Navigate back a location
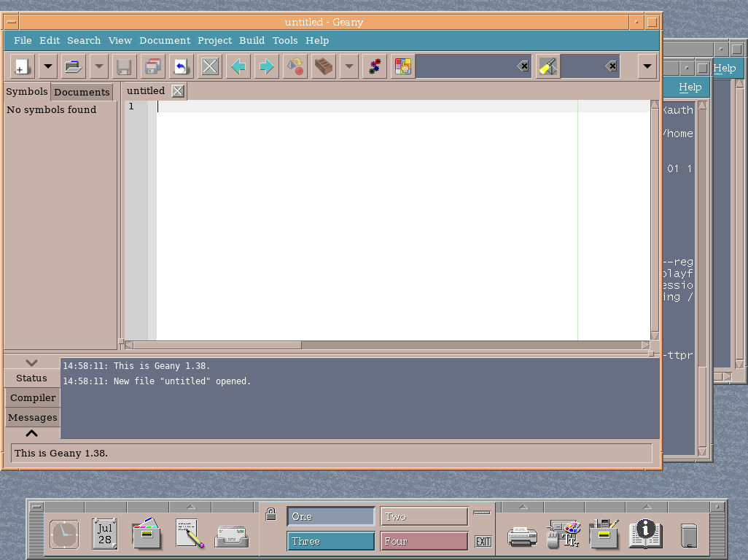The height and width of the screenshot is (560, 748). 237,66
